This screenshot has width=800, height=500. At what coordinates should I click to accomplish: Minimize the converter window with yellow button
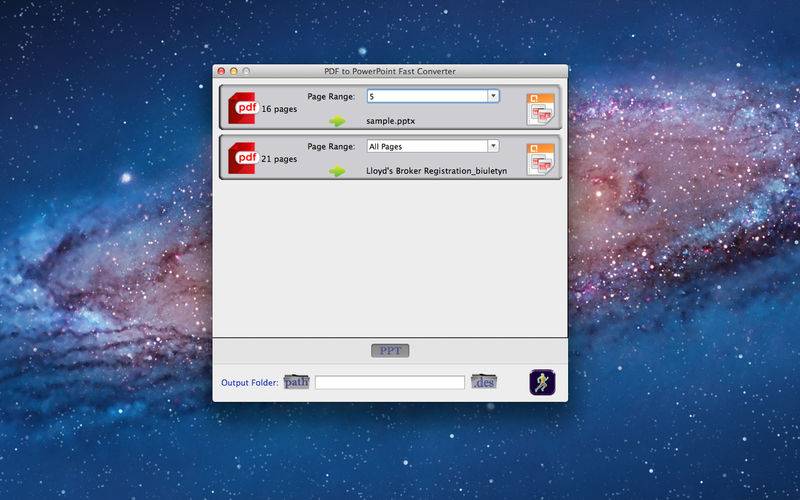[x=234, y=71]
